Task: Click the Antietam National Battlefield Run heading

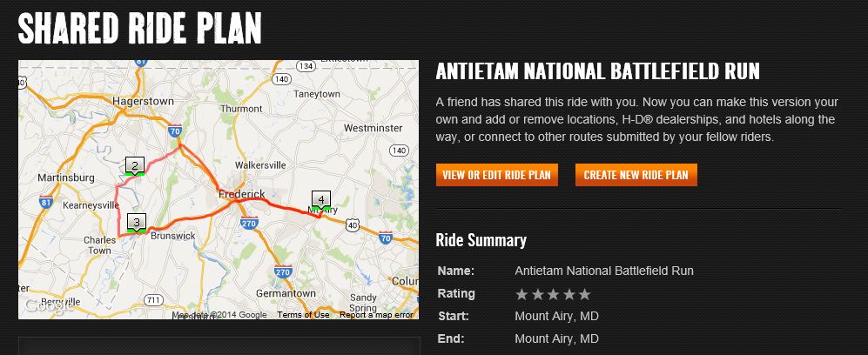Action: click(597, 70)
